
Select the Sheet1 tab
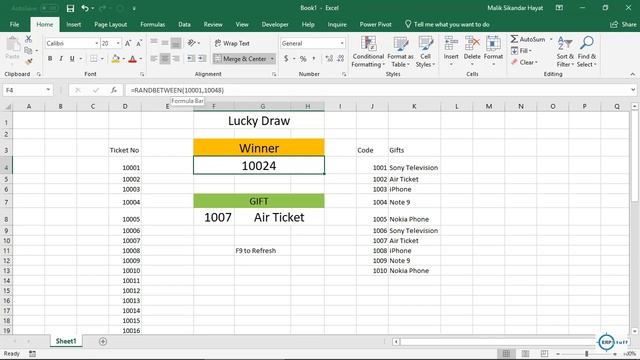tap(66, 341)
